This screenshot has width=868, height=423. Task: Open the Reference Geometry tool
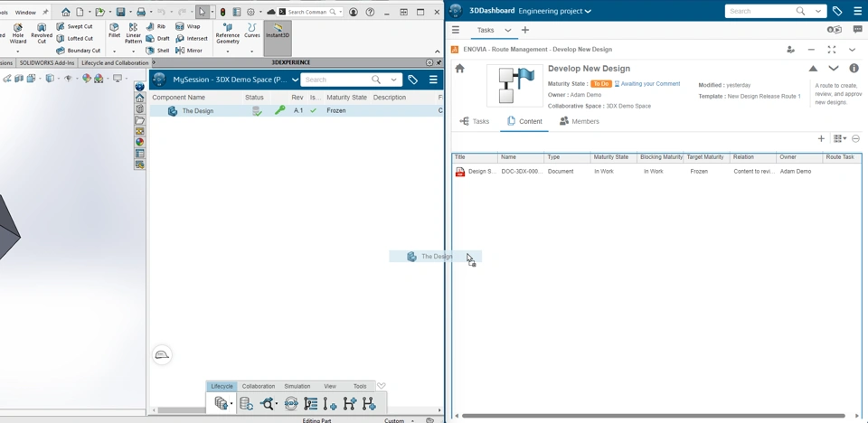tap(228, 33)
